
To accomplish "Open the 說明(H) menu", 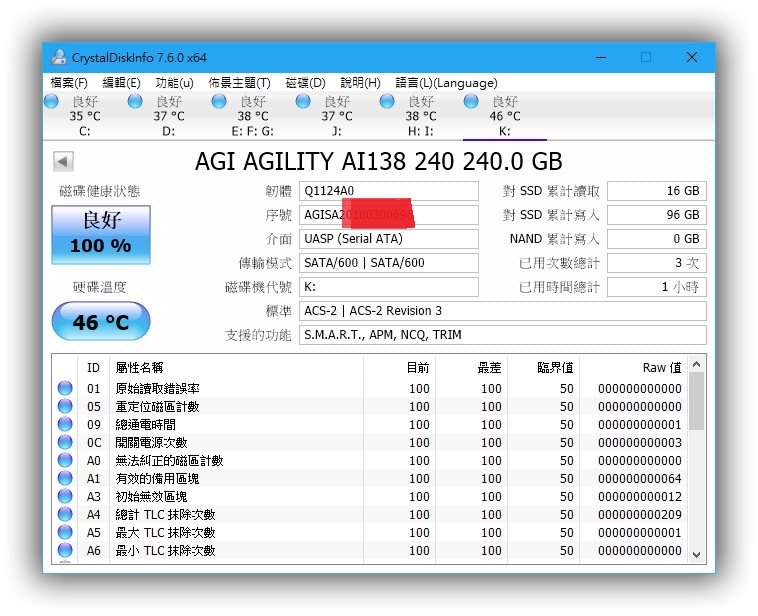I will click(x=361, y=83).
